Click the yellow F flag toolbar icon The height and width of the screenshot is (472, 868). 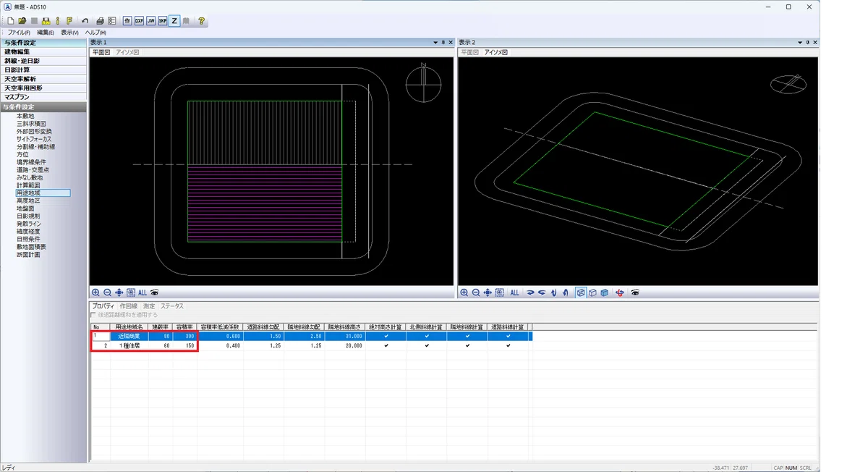[x=69, y=21]
